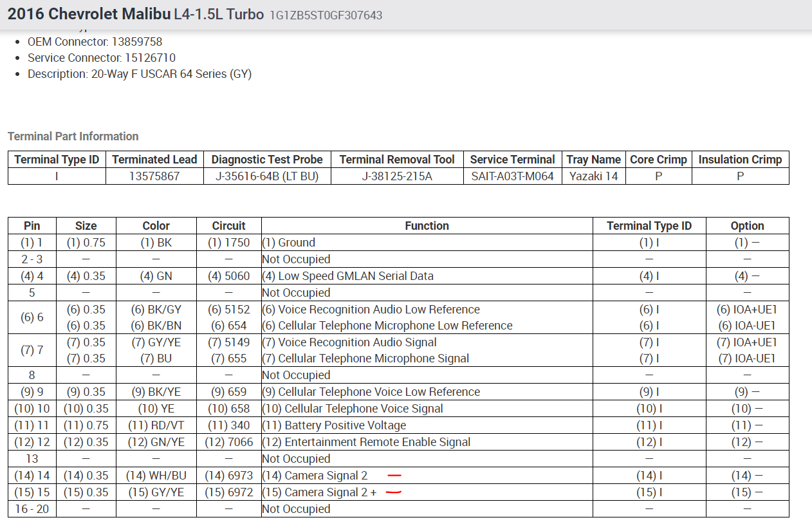Screen dimensions: 812x531
Task: Click the Diagnostic Test Probe header
Action: click(x=267, y=160)
